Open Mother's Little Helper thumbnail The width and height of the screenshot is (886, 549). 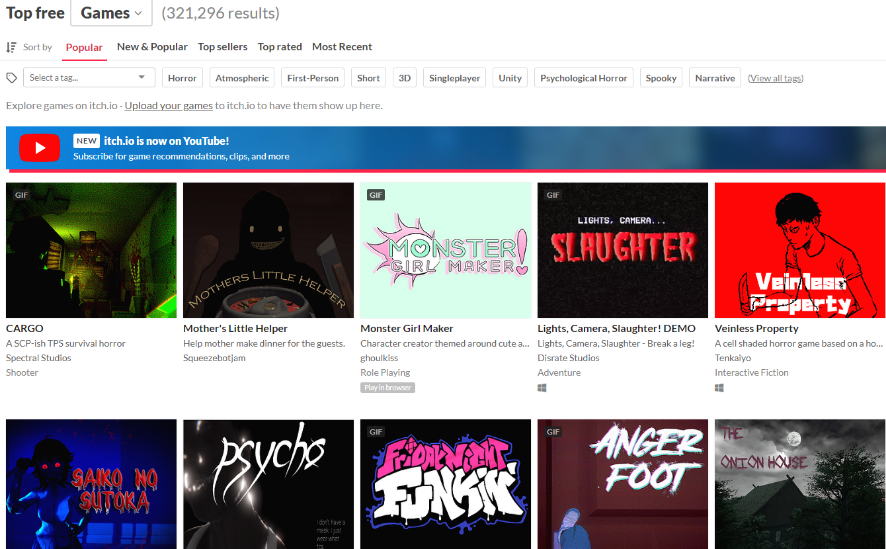tap(268, 250)
